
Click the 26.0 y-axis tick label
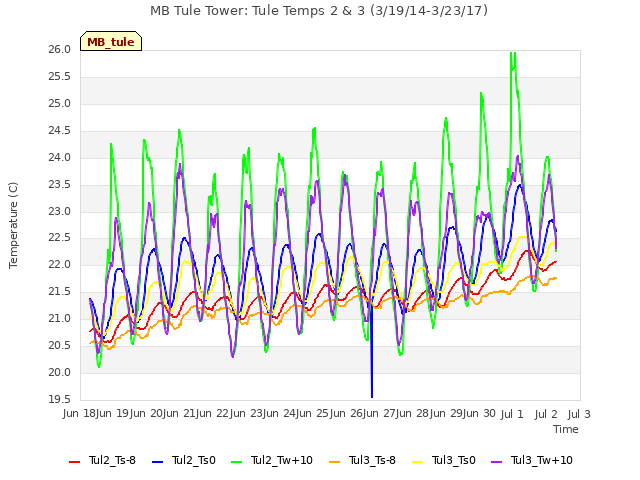click(x=60, y=50)
